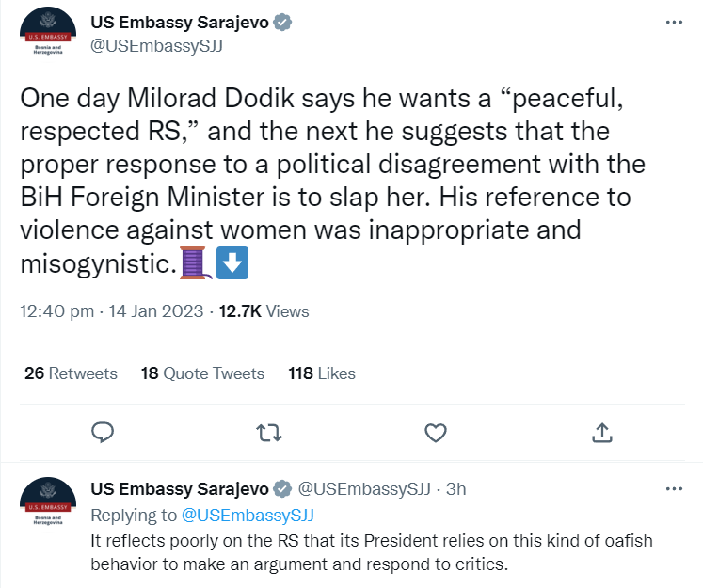Open the 12.7K Views analytics

point(264,311)
